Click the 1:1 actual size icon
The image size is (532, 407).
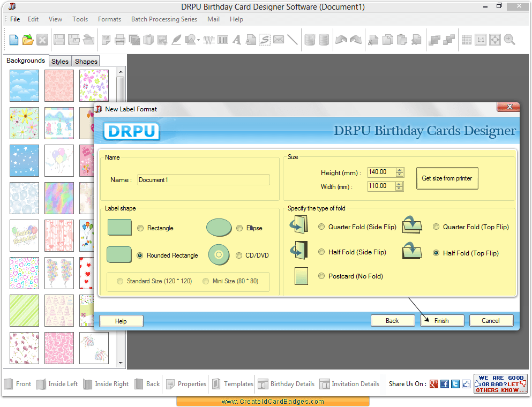coord(481,40)
